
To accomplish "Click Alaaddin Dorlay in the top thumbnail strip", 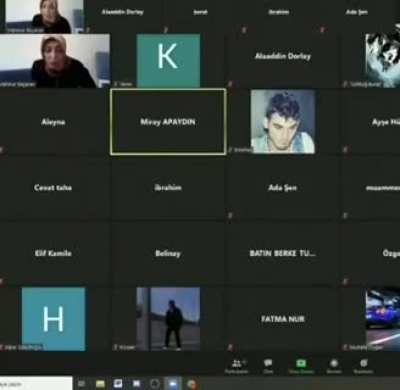I will tap(123, 13).
